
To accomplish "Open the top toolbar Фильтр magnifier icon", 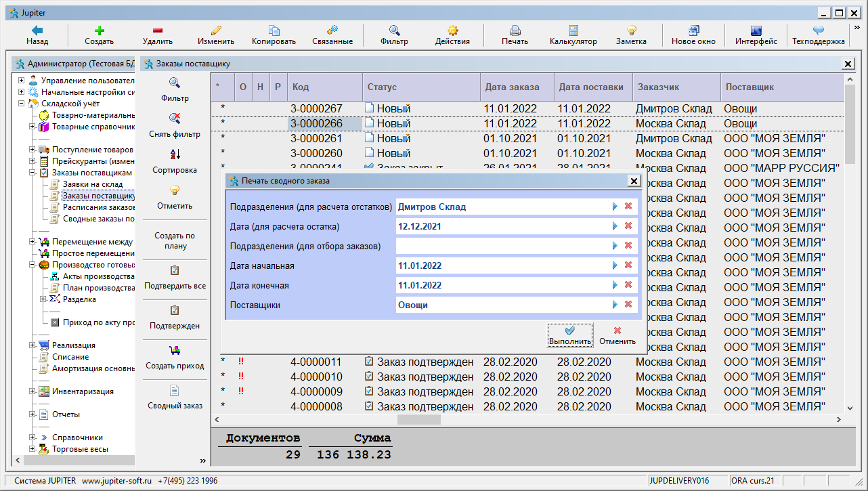I will pyautogui.click(x=394, y=30).
